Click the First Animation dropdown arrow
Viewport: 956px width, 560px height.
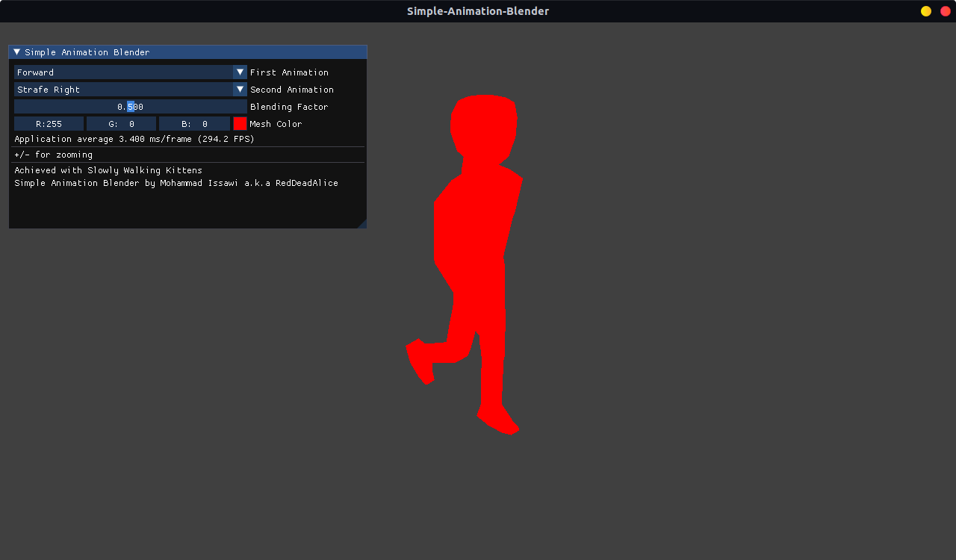pyautogui.click(x=240, y=72)
